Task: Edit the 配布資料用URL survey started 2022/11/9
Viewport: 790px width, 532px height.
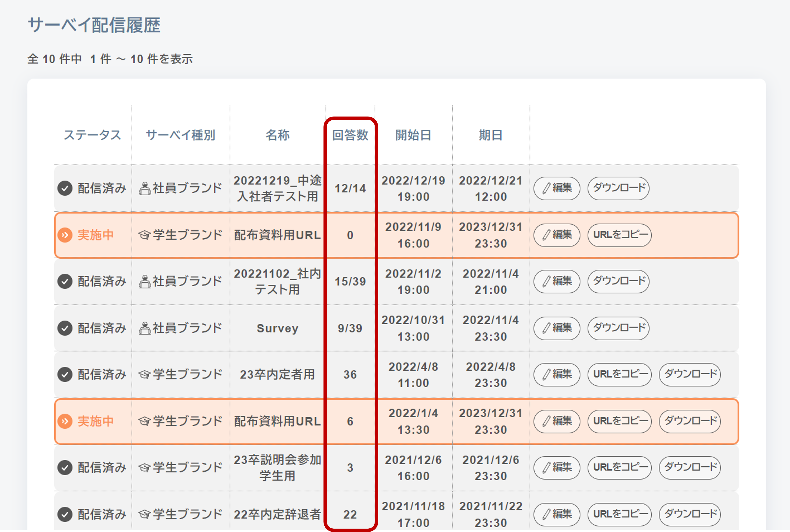Action: click(x=557, y=235)
